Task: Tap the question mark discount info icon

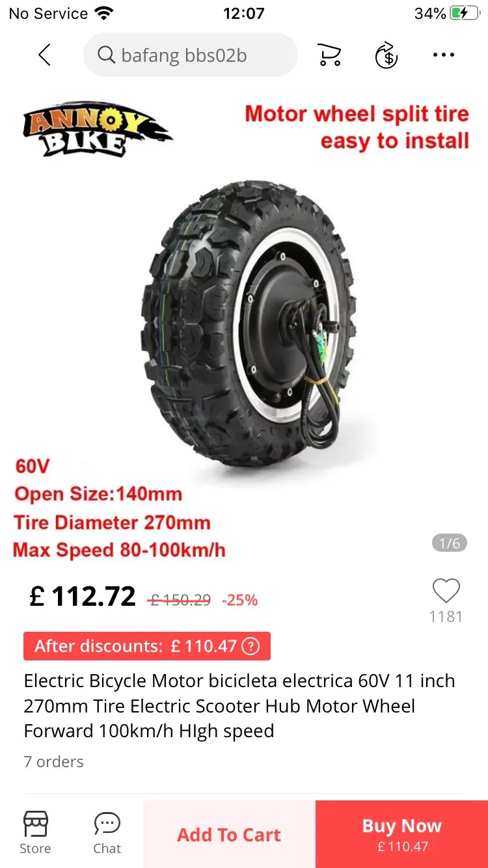Action: 251,646
